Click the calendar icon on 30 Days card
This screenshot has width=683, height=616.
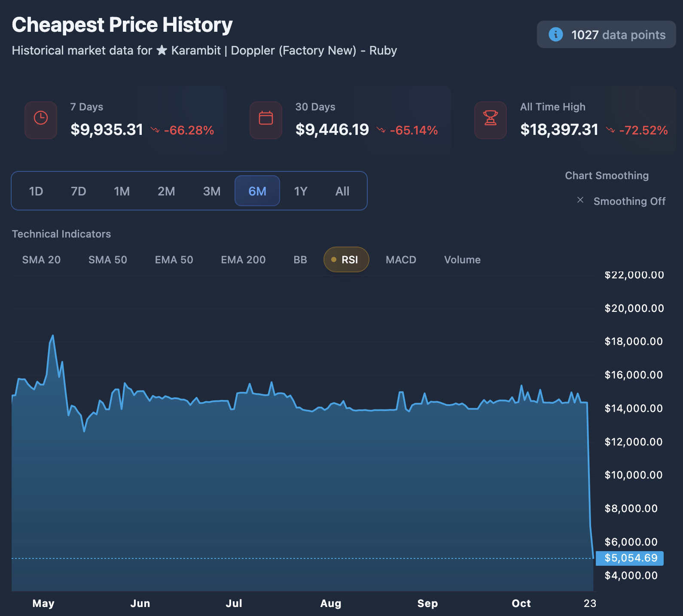tap(266, 118)
